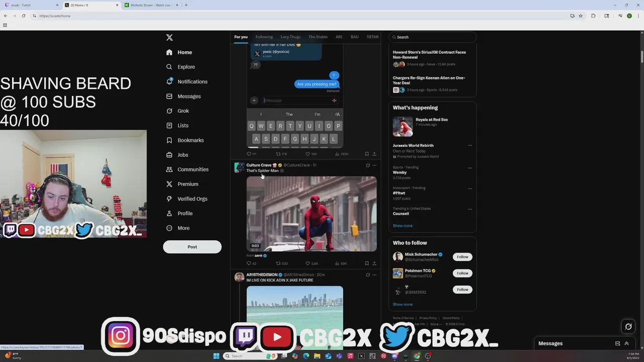
Task: Open Jobs in the sidebar
Action: (177, 155)
